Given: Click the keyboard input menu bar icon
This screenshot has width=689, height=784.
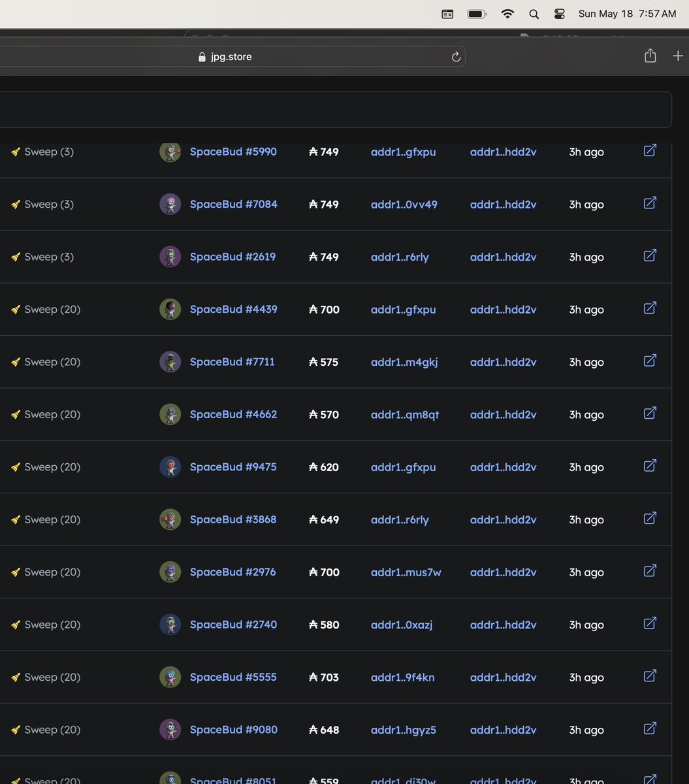Looking at the screenshot, I should pyautogui.click(x=447, y=14).
